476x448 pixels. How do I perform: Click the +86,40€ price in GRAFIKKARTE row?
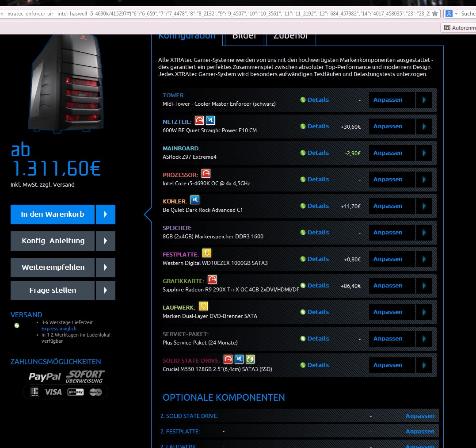point(350,286)
